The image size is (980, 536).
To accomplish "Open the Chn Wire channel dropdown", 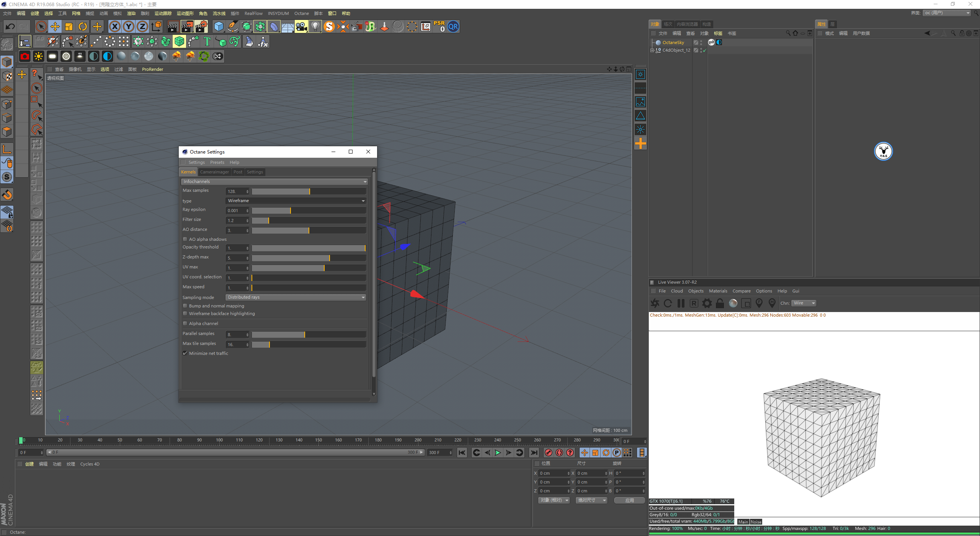I will 804,303.
